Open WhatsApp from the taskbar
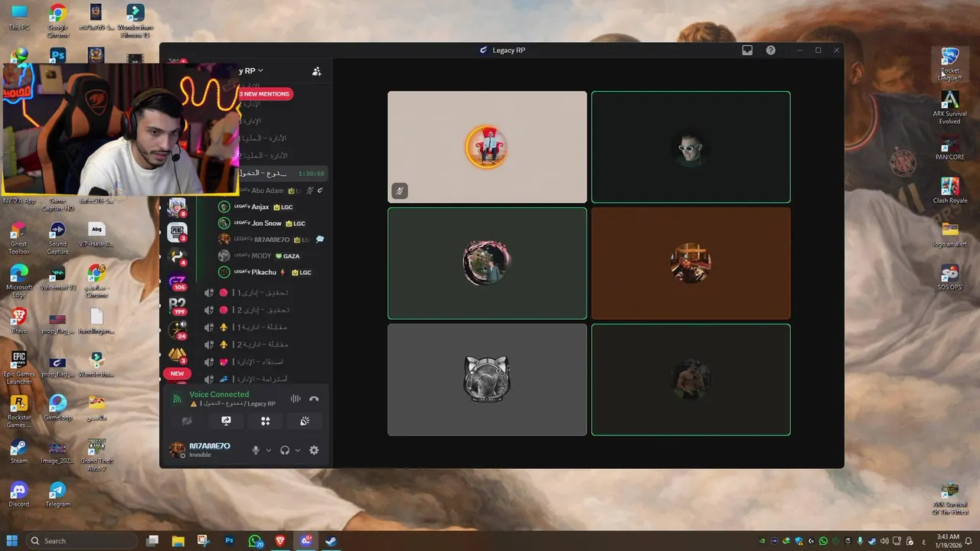Screen dimensions: 980x551 point(256,541)
